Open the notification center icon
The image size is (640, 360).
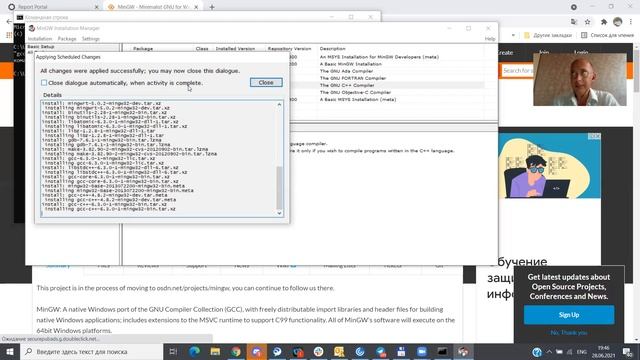627,352
